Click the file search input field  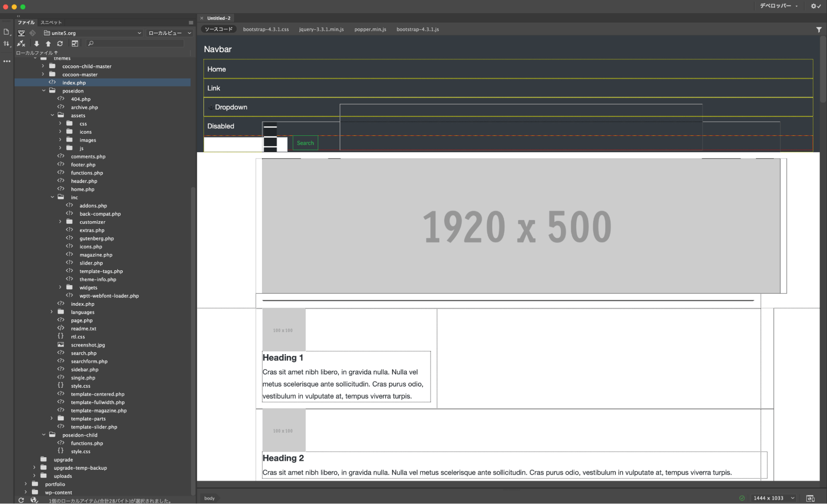coord(137,43)
